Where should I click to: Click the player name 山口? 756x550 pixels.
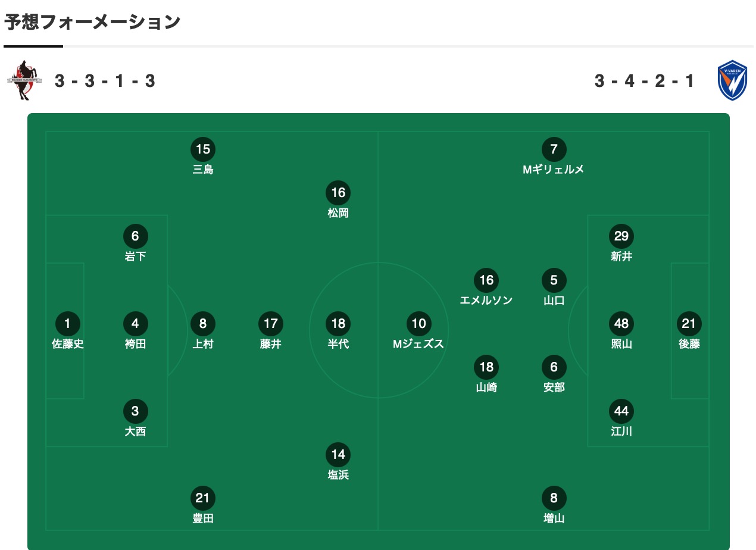[x=554, y=300]
